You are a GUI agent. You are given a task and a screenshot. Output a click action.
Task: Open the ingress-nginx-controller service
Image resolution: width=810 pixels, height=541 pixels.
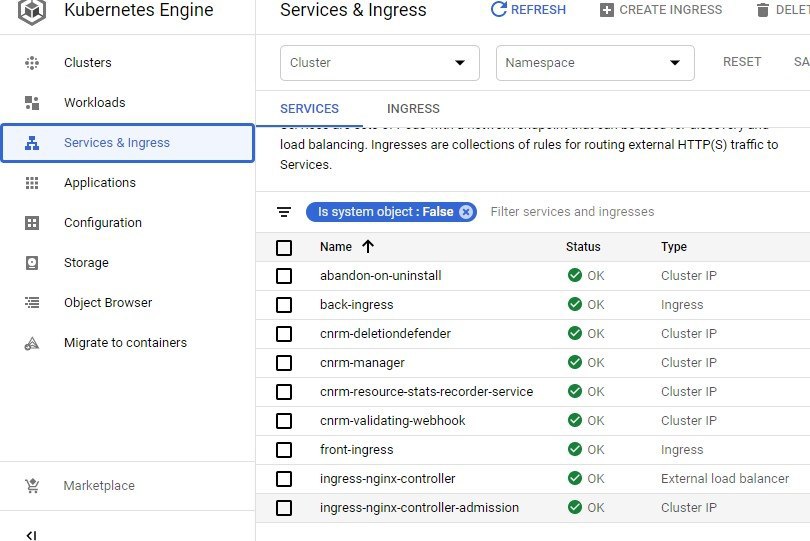[387, 478]
